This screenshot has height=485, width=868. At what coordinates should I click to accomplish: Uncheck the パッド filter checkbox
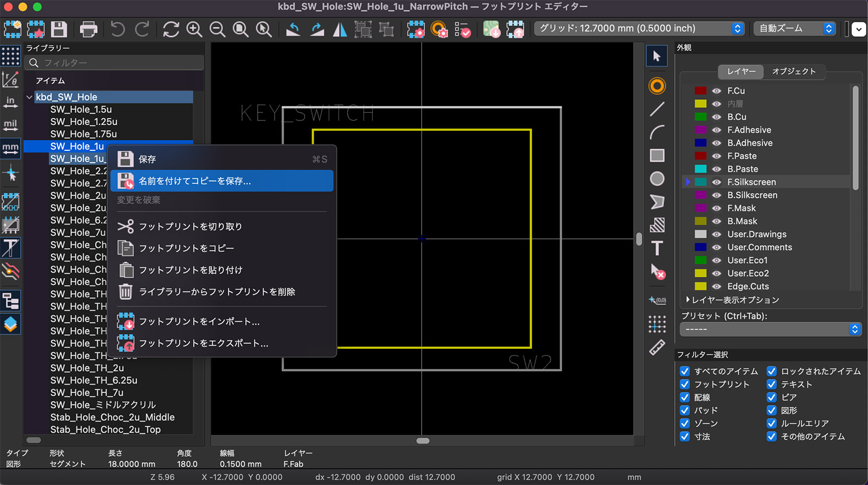(685, 411)
